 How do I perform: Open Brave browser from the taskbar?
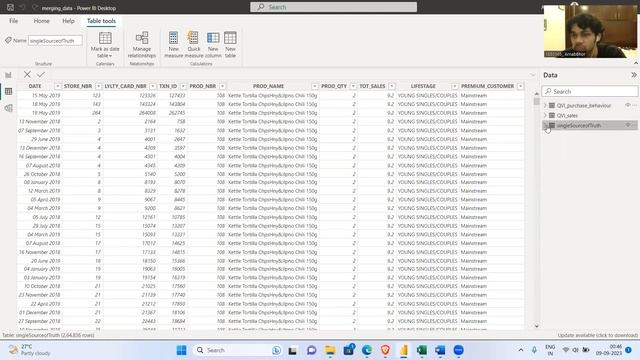click(385, 350)
